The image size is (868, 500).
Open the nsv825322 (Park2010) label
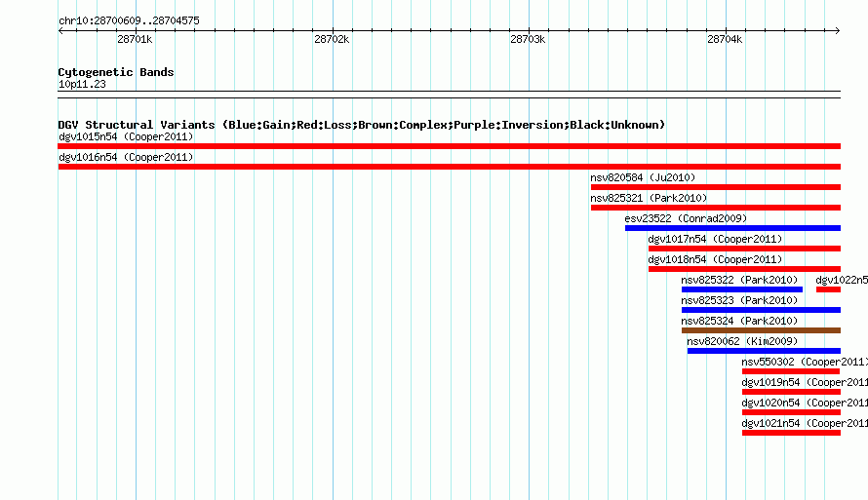tap(739, 280)
